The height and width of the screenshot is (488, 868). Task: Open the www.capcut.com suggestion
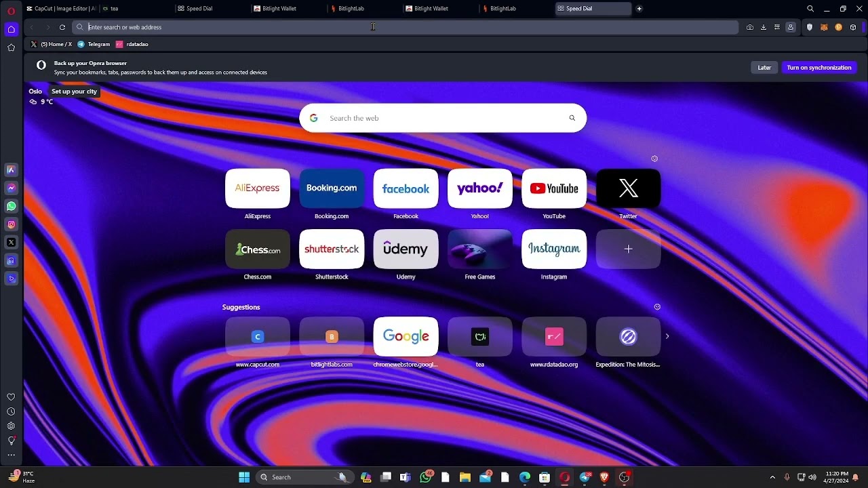coord(258,337)
